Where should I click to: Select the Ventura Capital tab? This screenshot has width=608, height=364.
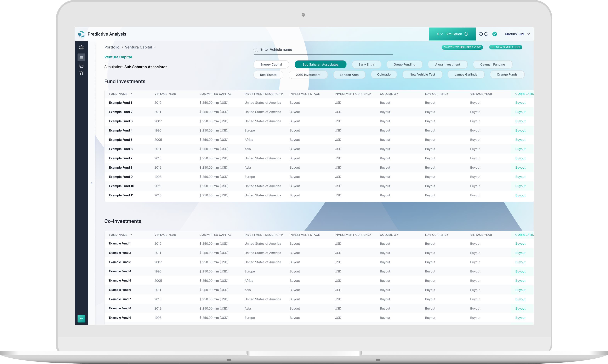coord(118,57)
